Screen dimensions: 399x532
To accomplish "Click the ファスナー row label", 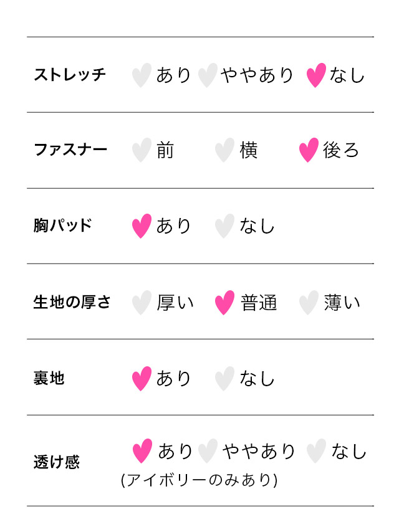I will point(70,150).
